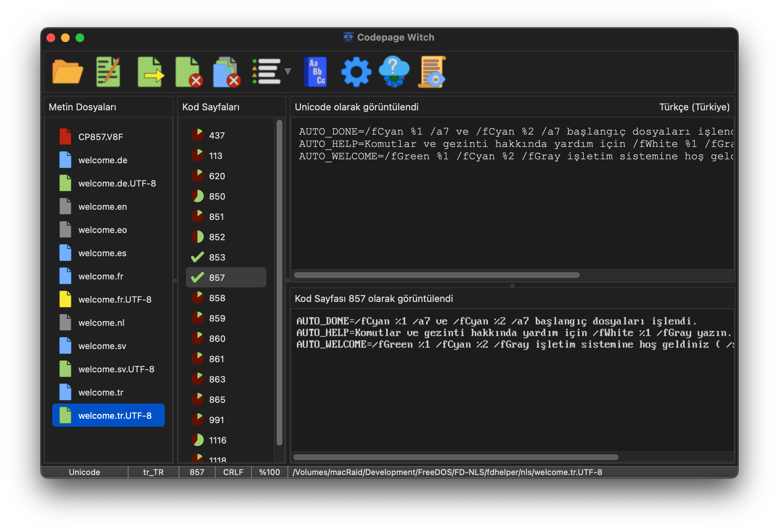779x532 pixels.
Task: Select code page 850 in list
Action: tap(217, 196)
